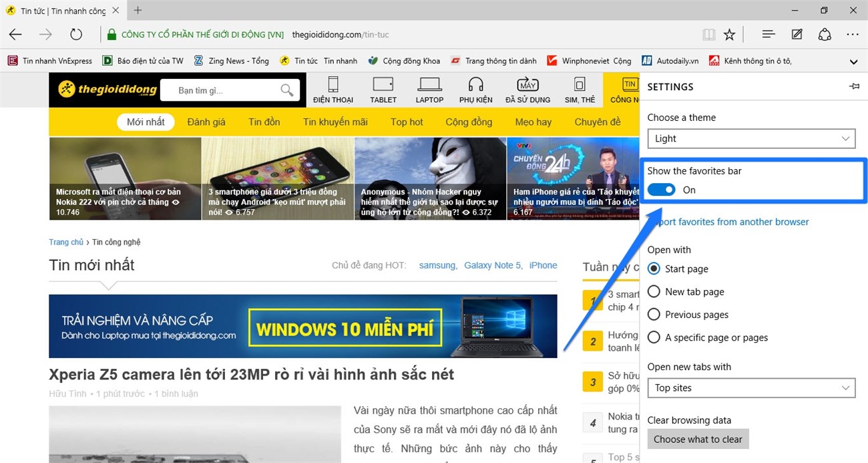Open the Top hot menu item
This screenshot has height=463, width=868.
coord(407,122)
